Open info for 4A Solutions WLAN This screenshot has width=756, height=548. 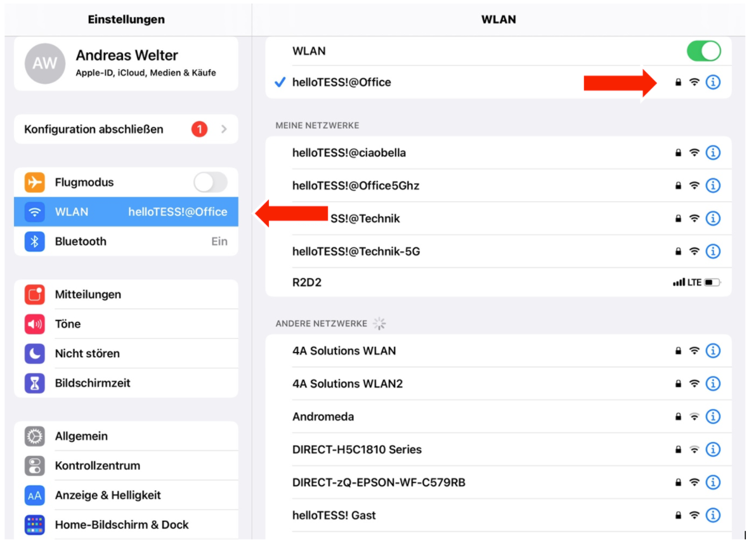[713, 351]
